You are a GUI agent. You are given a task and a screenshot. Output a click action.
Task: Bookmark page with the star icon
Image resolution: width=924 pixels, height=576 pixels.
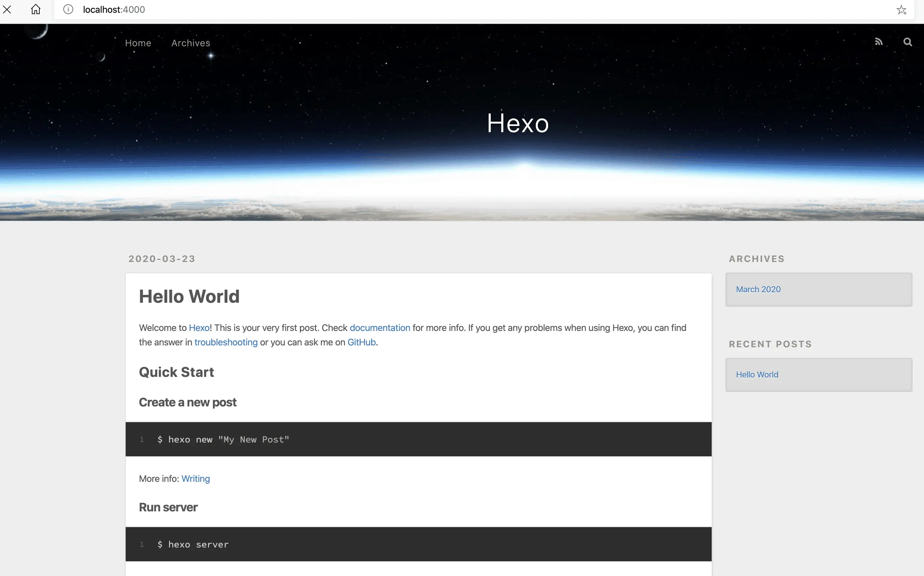coord(901,10)
